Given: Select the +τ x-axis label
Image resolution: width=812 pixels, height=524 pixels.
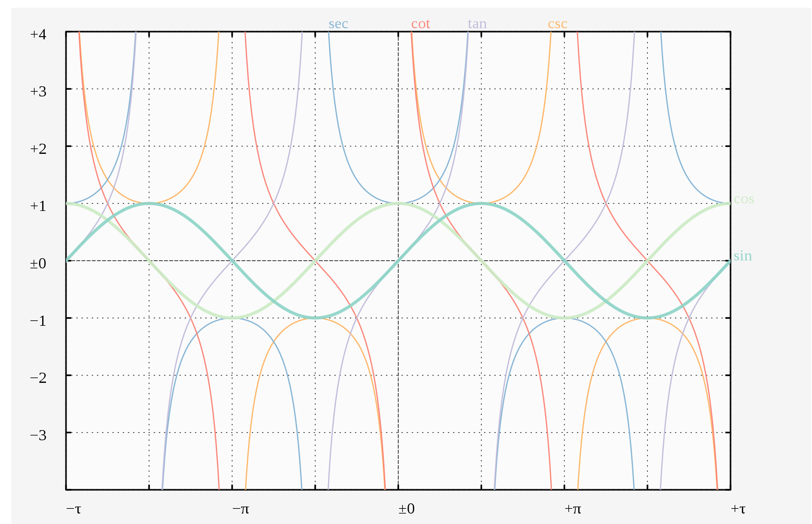Looking at the screenshot, I should [738, 509].
